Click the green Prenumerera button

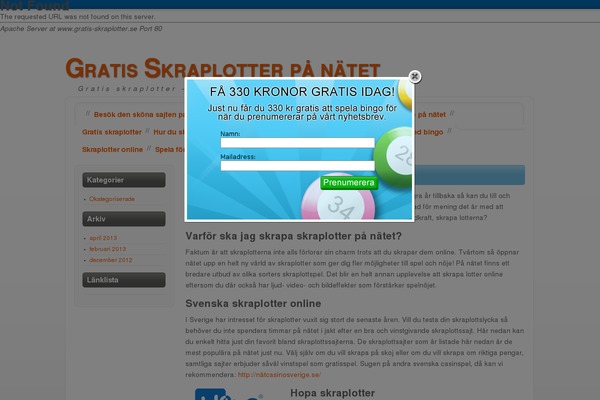[x=349, y=183]
